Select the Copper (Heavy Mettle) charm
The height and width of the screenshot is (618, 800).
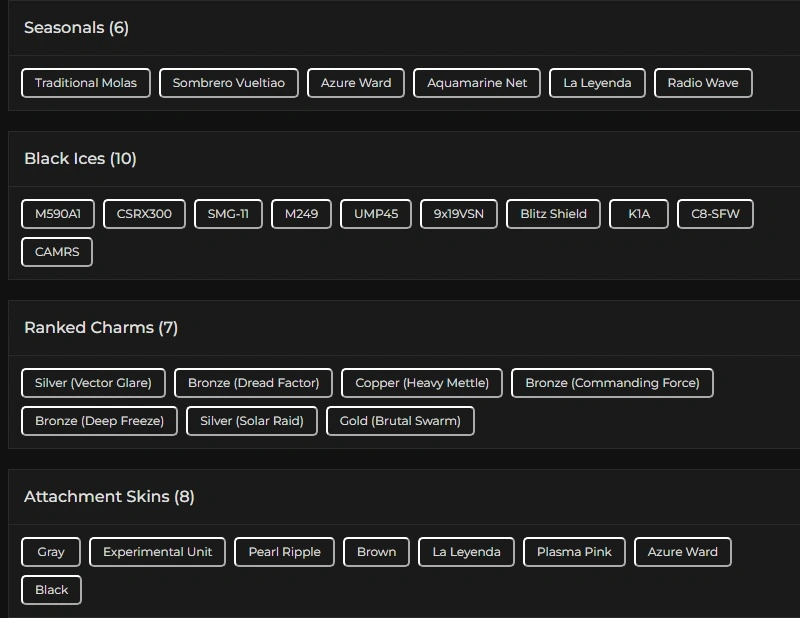point(422,383)
